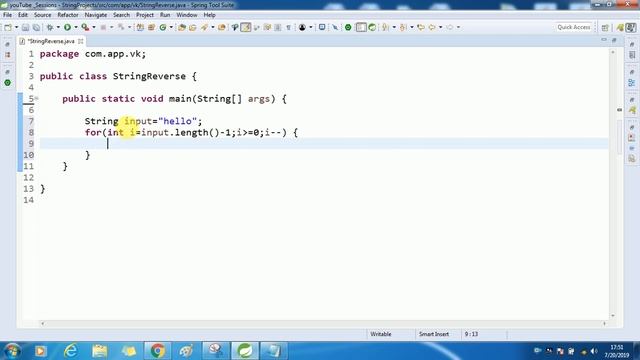This screenshot has width=640, height=360.
Task: Open the Help menu
Action: (x=209, y=15)
